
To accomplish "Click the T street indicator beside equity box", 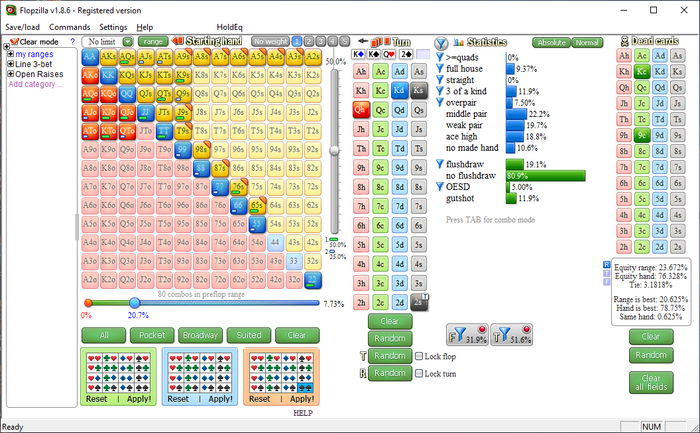I will tap(606, 273).
